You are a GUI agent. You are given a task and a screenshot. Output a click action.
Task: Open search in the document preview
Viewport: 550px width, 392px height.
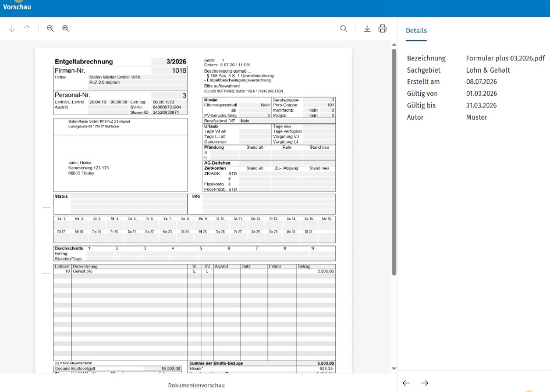tap(344, 28)
